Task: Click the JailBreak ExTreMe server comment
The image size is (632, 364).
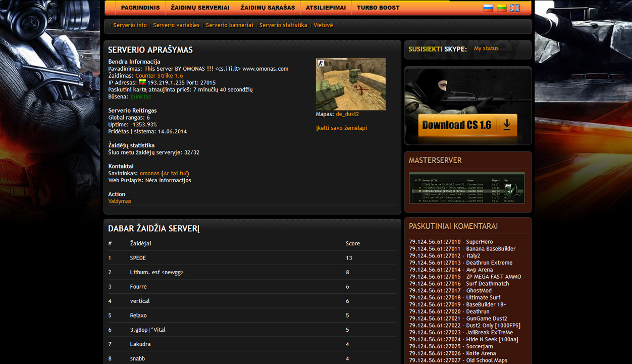Action: point(461,333)
